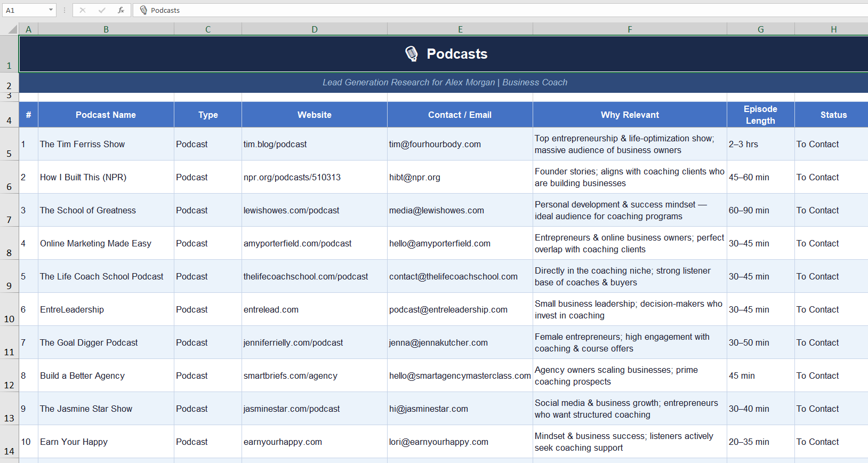Click the media@lewishowes.com email cell
868x463 pixels.
tap(460, 210)
